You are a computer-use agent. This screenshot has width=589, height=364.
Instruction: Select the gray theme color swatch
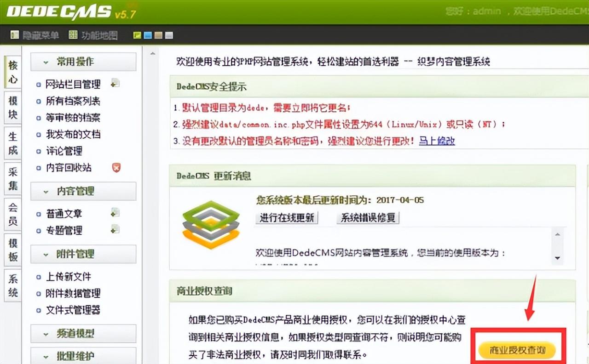click(x=169, y=35)
